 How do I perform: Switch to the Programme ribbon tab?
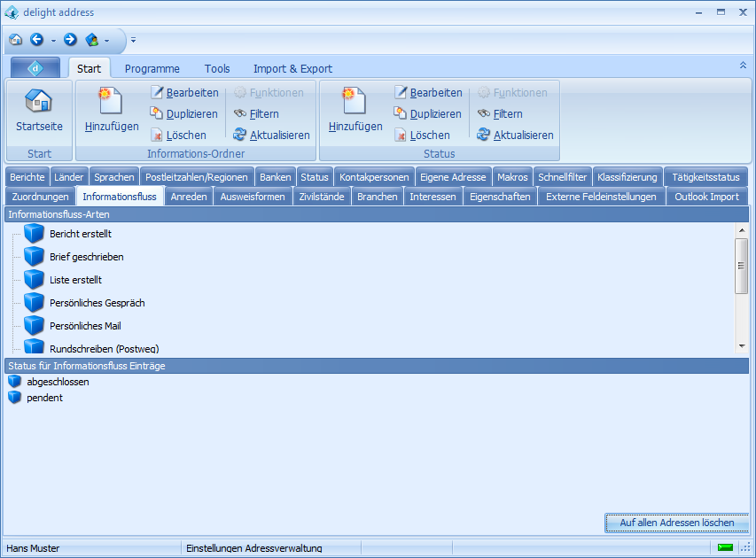coord(152,68)
